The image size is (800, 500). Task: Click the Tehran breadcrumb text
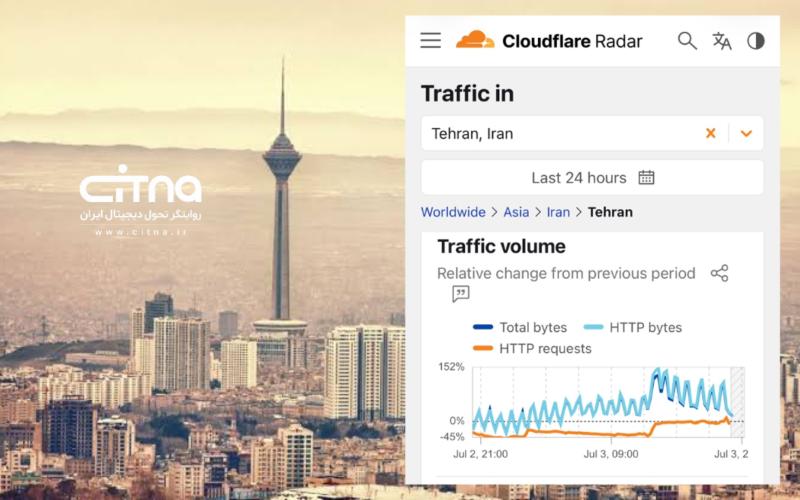610,212
